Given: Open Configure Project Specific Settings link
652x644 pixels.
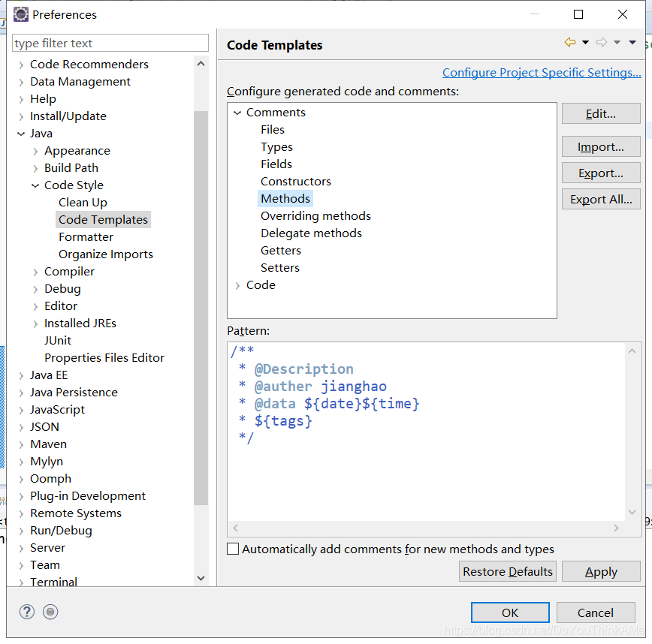Looking at the screenshot, I should tap(542, 72).
